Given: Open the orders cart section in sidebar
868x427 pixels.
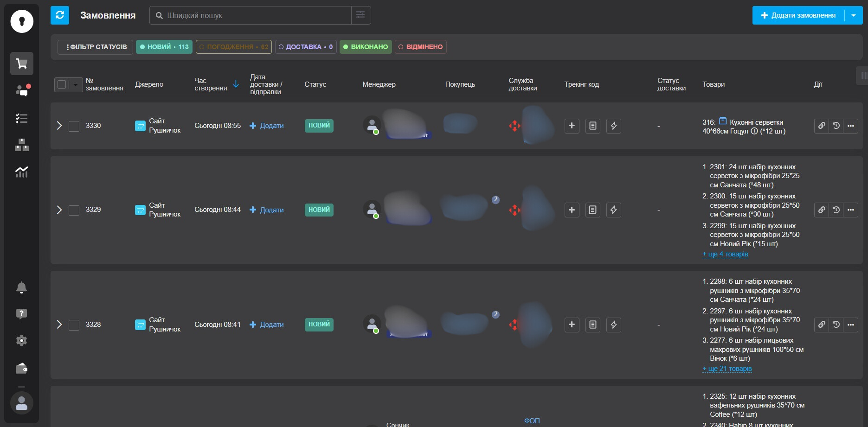Looking at the screenshot, I should point(22,64).
